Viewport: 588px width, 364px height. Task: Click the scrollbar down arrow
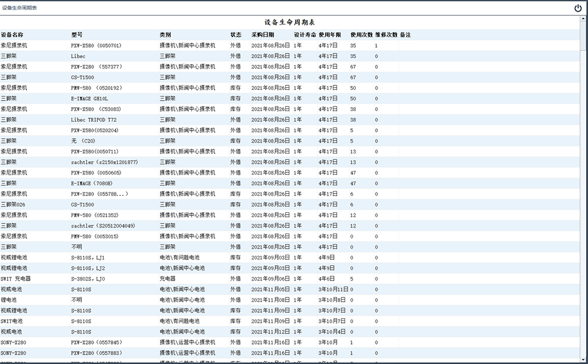(x=583, y=359)
